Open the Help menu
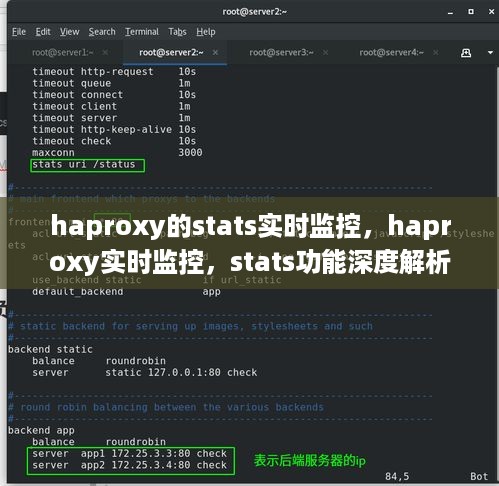Screen dimensions: 499x486 205,32
